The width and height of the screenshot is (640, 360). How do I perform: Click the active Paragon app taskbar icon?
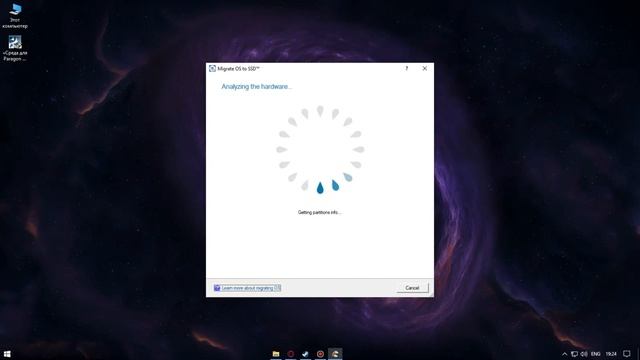pyautogui.click(x=335, y=354)
